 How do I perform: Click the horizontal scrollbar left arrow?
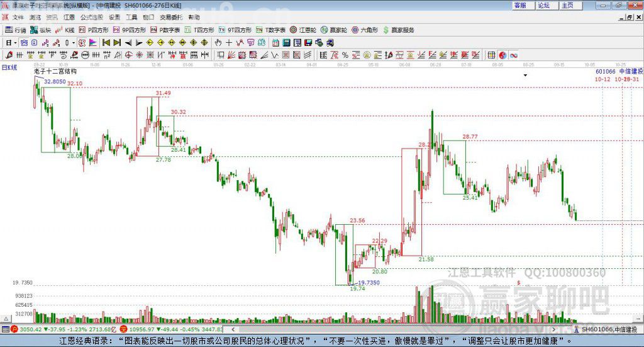(x=233, y=329)
